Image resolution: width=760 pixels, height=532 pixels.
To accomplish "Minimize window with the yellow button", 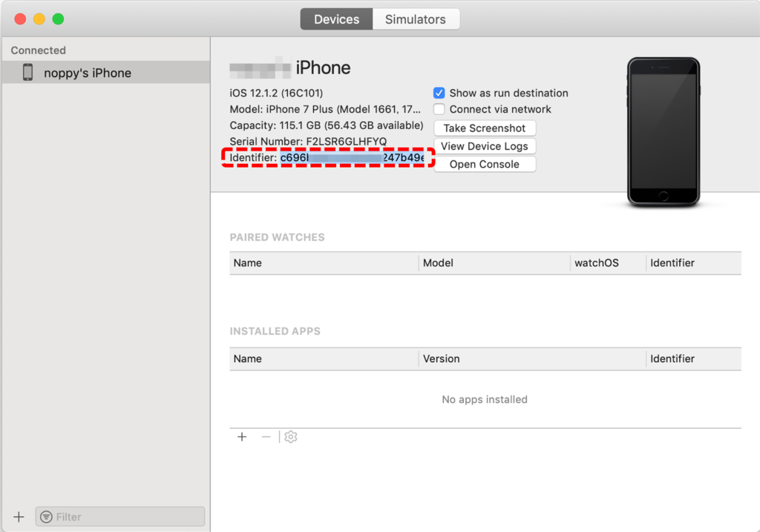I will click(39, 19).
